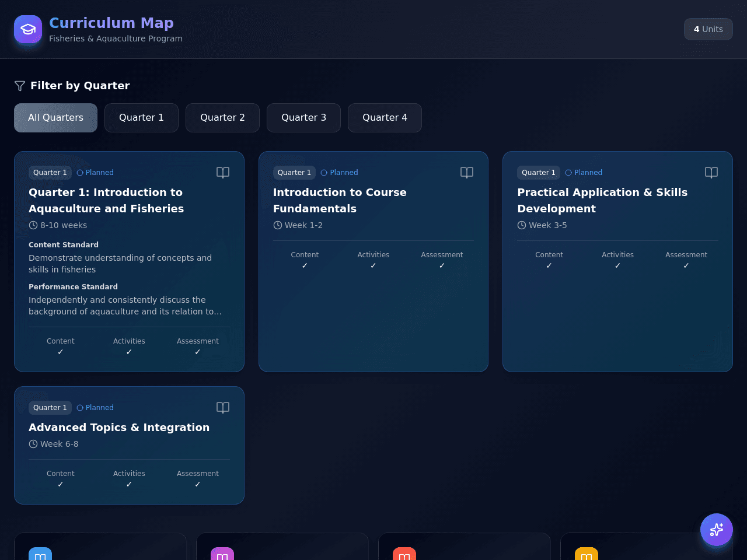Image resolution: width=747 pixels, height=560 pixels.
Task: Click the orange book icon at bottom
Action: (x=587, y=554)
